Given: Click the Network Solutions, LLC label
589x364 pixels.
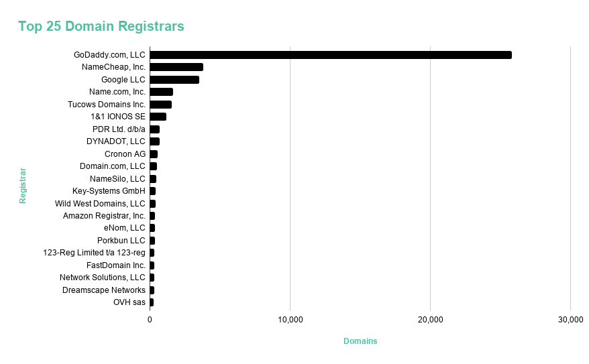Looking at the screenshot, I should 102,278.
